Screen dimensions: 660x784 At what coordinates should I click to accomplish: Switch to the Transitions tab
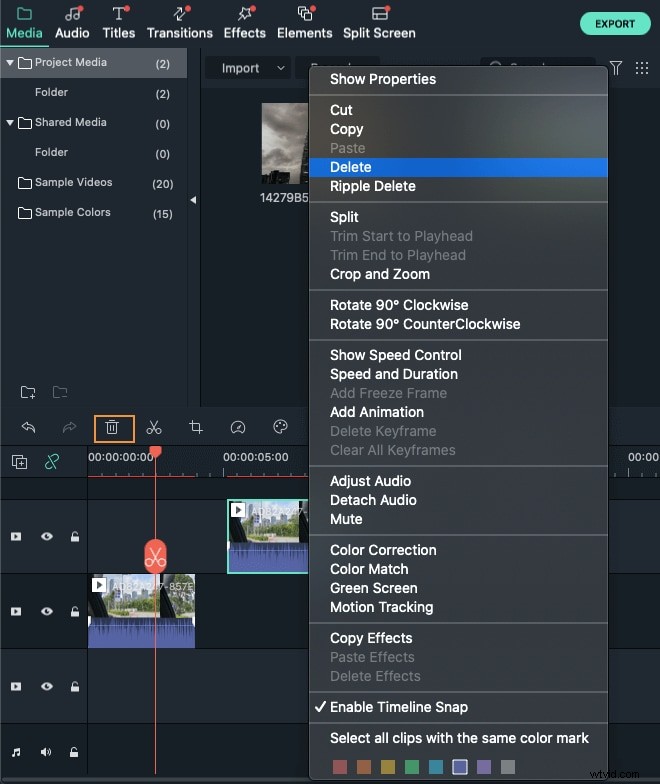pos(180,23)
